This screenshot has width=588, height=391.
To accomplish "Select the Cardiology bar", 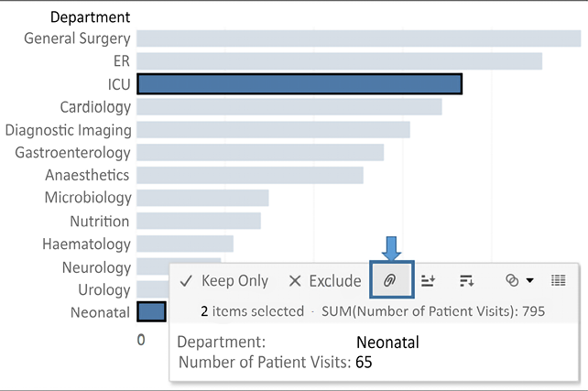I will click(x=289, y=106).
